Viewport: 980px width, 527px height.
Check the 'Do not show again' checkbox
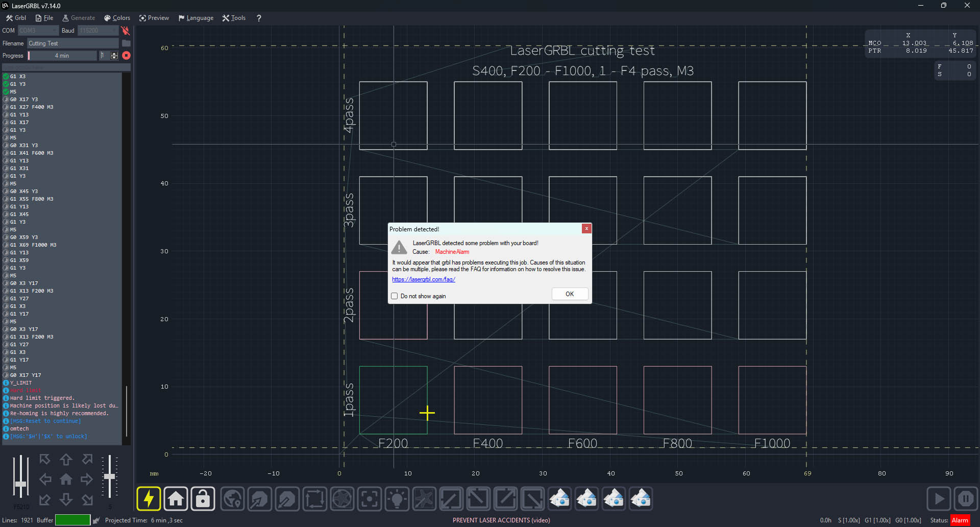click(394, 296)
